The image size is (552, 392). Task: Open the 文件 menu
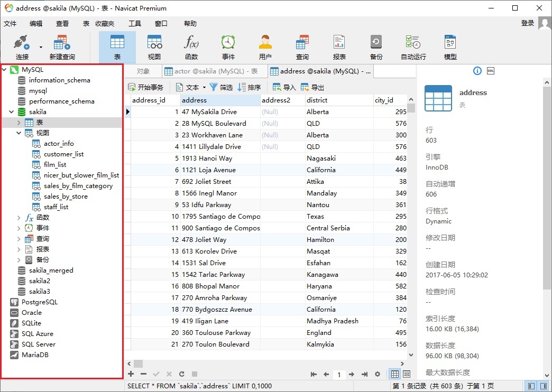point(10,24)
